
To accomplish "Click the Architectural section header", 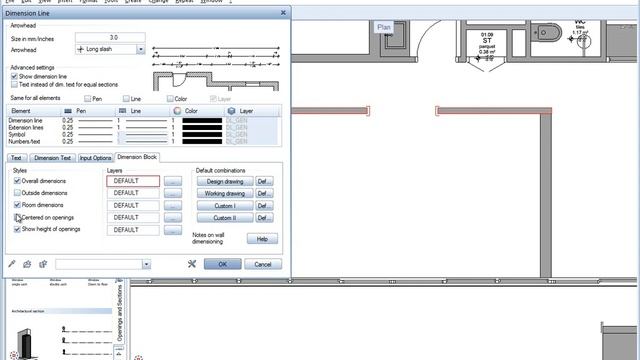I will (x=61, y=311).
